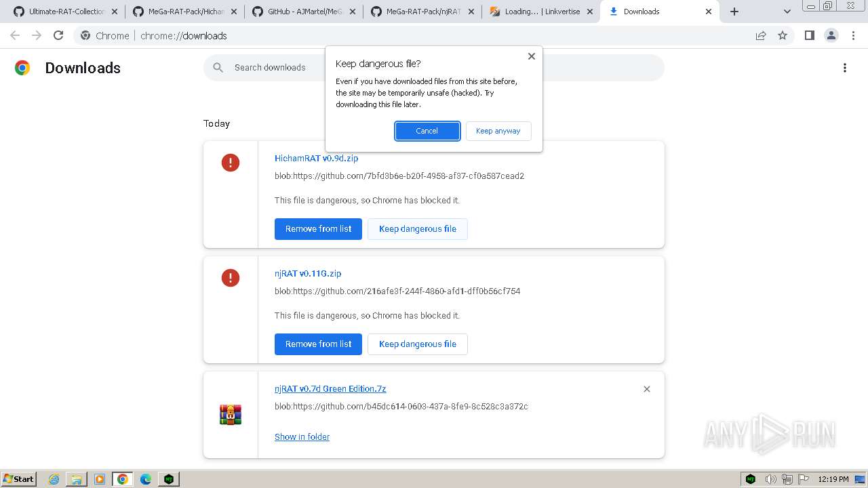Screen dimensions: 868x488
Task: Click the network icon in system tray
Action: click(787, 479)
